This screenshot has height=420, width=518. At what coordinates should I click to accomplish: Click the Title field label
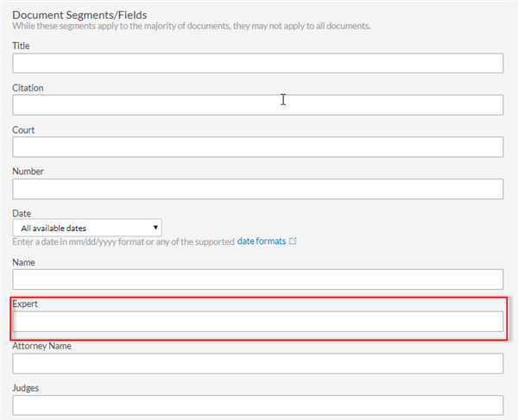click(21, 46)
